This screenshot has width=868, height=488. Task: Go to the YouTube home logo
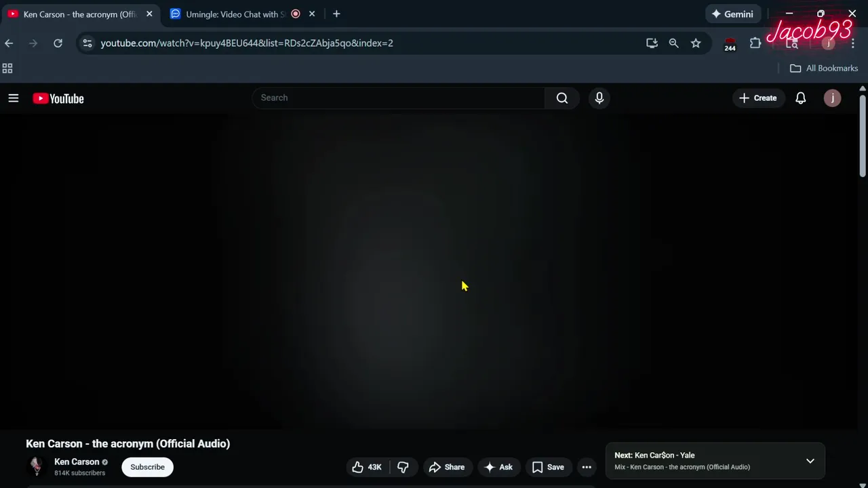(58, 98)
